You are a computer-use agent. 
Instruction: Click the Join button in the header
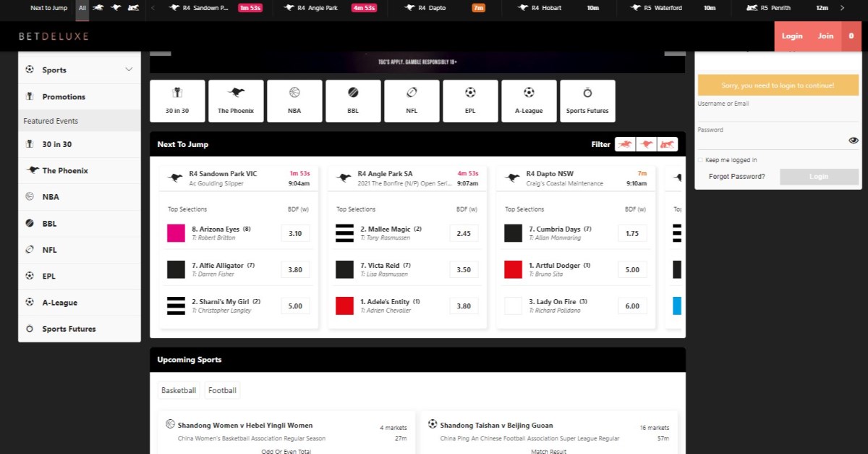[x=825, y=36]
